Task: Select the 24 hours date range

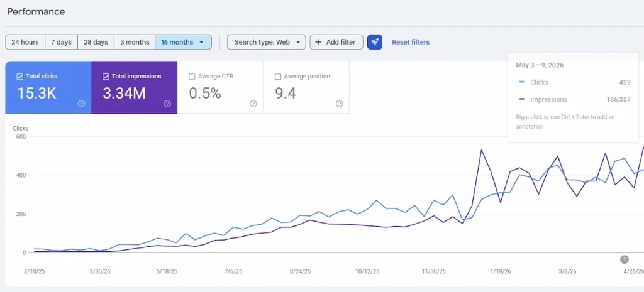Action: coord(25,42)
